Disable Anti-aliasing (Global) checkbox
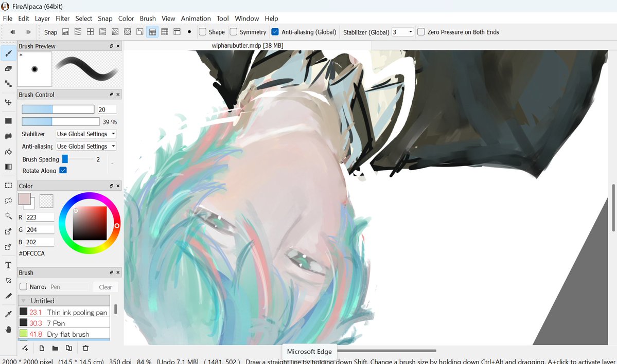Viewport: 617px width, 364px height. point(275,32)
